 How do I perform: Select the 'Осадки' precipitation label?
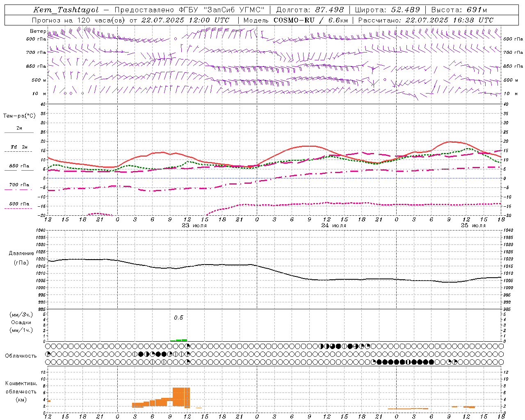[x=21, y=322]
